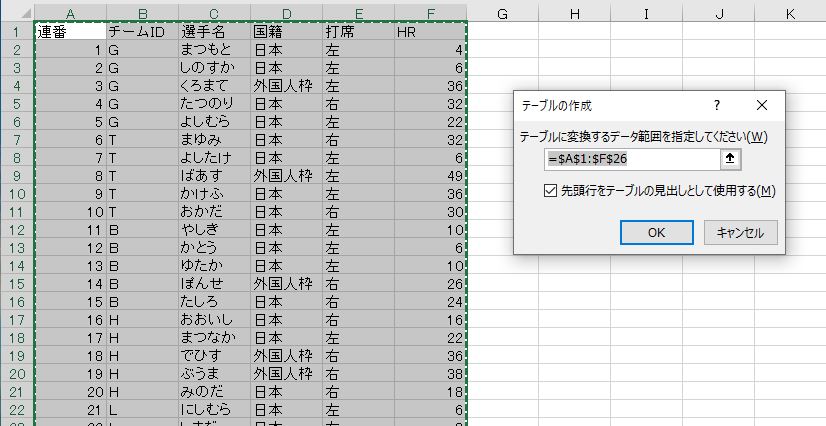
Task: Click the cell containing ぶうま
Action: (x=214, y=373)
